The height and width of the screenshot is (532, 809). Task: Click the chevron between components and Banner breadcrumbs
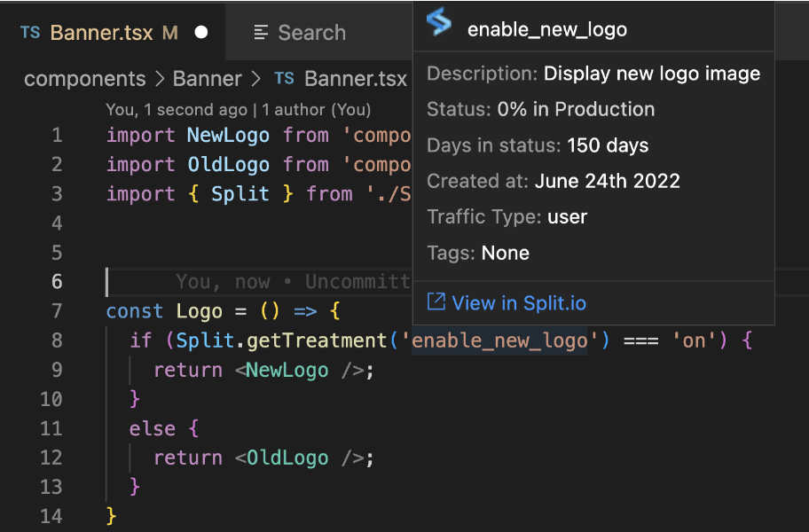(x=160, y=79)
